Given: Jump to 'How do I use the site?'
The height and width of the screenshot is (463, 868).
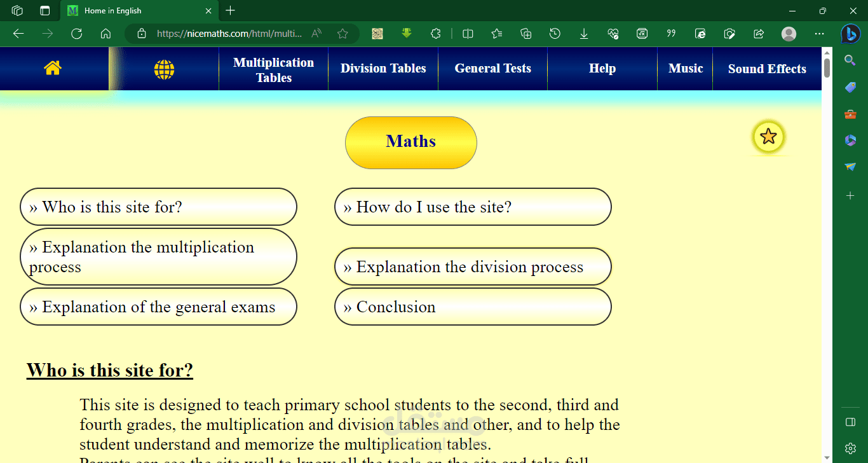Looking at the screenshot, I should point(473,207).
